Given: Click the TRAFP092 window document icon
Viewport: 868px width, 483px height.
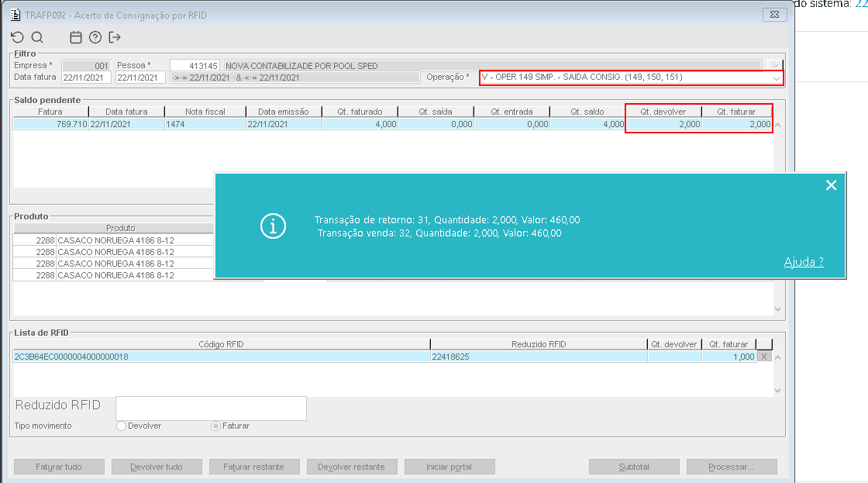Looking at the screenshot, I should pyautogui.click(x=15, y=15).
